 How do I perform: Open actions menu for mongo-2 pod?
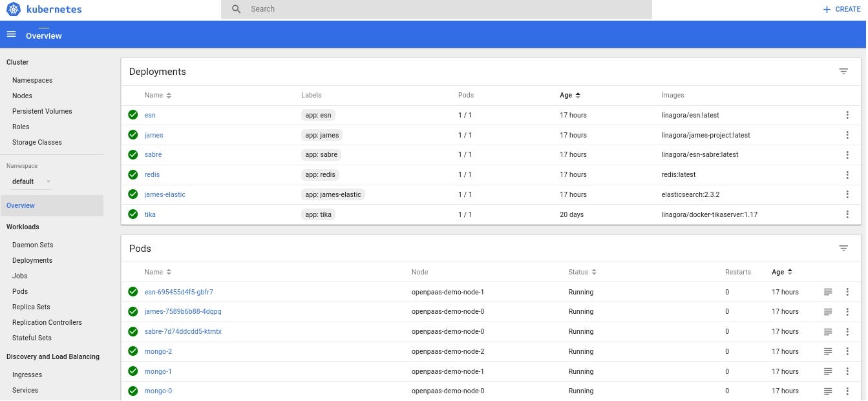pyautogui.click(x=847, y=351)
